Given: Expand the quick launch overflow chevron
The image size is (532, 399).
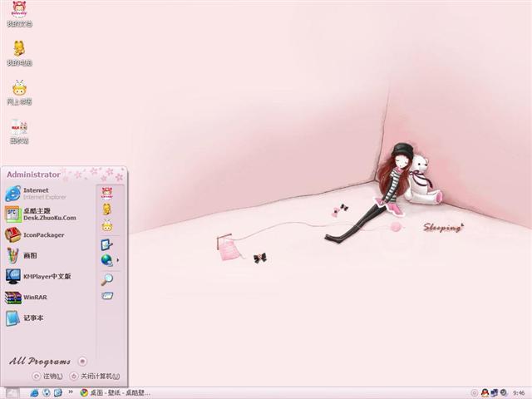Looking at the screenshot, I should click(x=71, y=392).
